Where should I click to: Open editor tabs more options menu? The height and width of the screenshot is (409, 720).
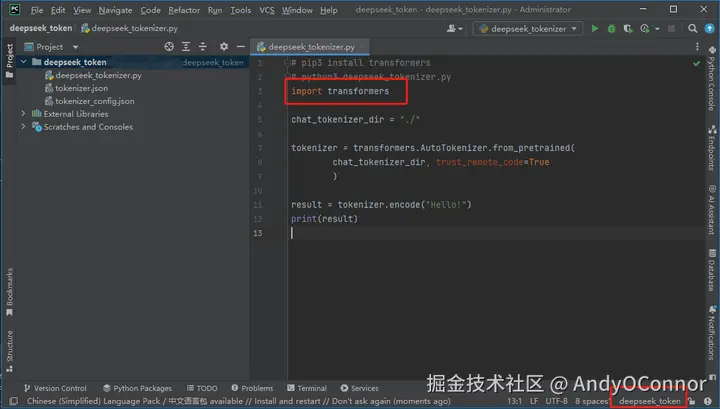pos(697,46)
